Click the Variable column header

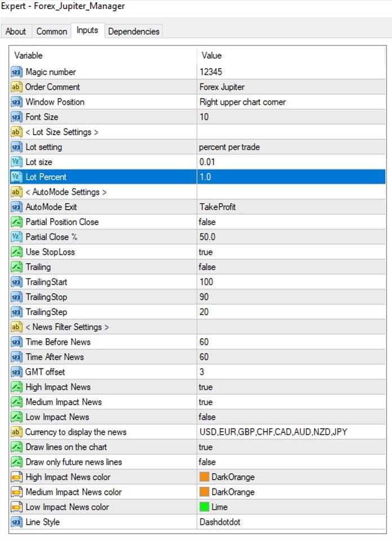pos(28,55)
